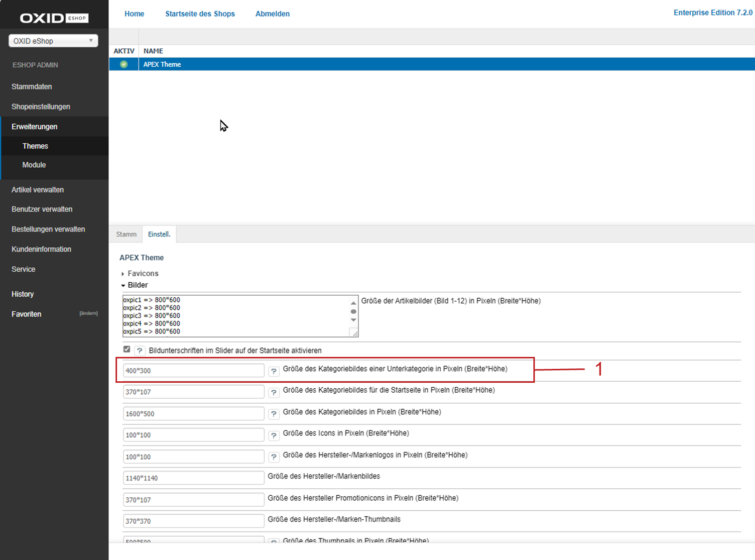Screen dimensions: 755x560
Task: Open History in sidebar
Action: 22,294
